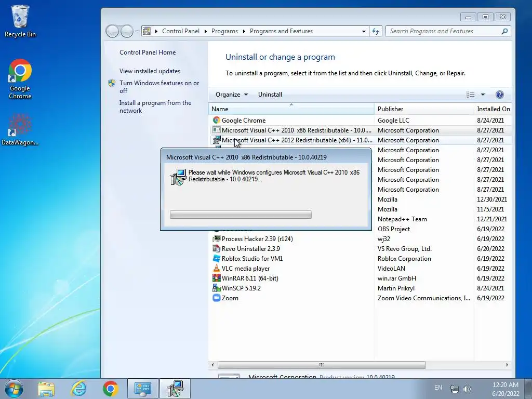532x399 pixels.
Task: Open Internet Explorer from the taskbar
Action: (79, 389)
